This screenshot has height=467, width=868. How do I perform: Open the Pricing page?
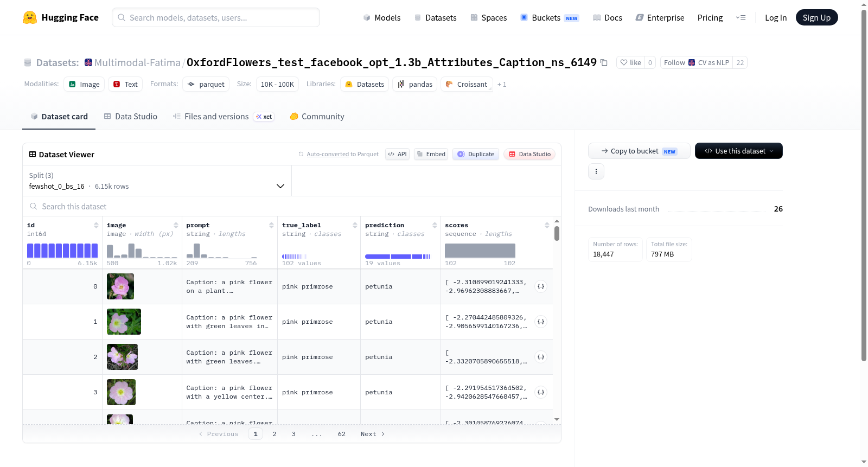[x=710, y=17]
